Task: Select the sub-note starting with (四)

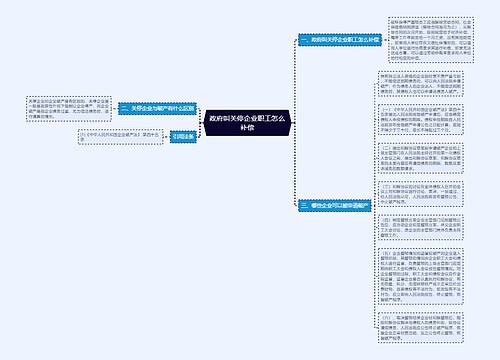Action: pos(421,227)
